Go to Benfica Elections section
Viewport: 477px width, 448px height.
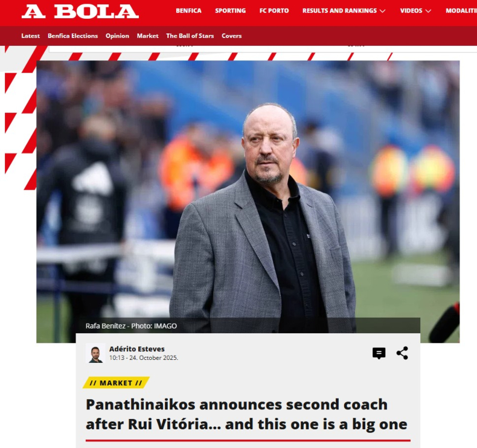(x=72, y=36)
